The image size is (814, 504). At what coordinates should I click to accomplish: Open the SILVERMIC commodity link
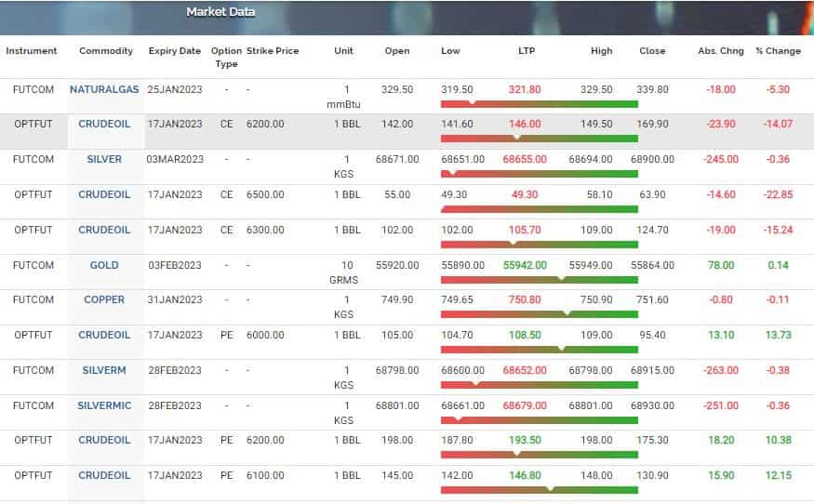[x=104, y=405]
